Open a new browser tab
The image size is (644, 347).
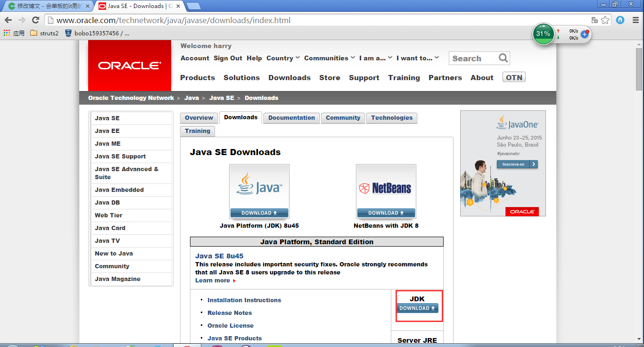pos(193,6)
